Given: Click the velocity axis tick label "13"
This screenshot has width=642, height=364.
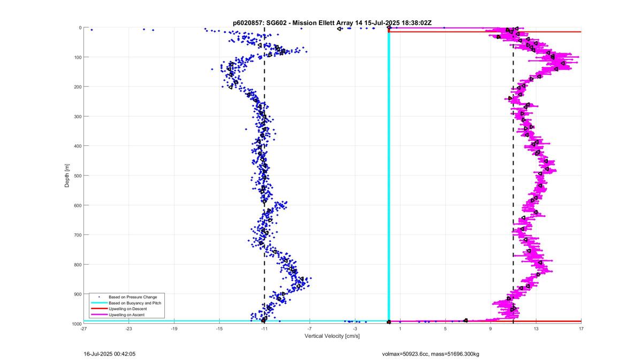Looking at the screenshot, I should pos(536,329).
